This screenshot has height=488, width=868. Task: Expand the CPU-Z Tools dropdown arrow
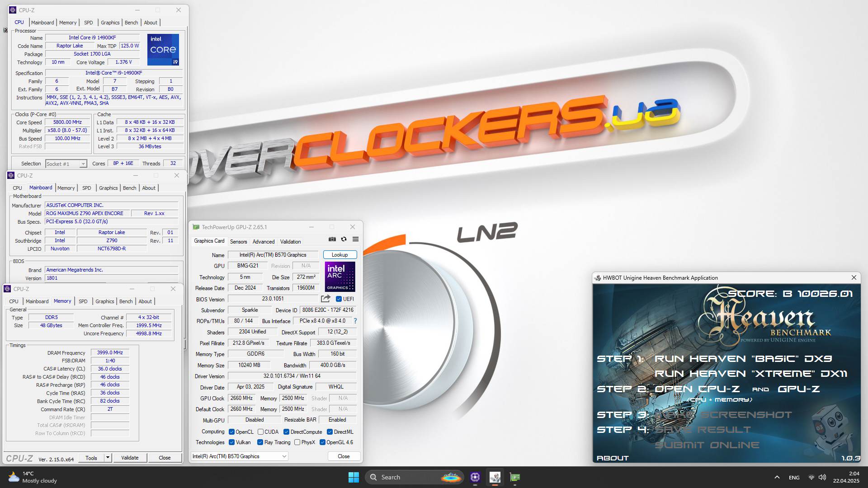(x=108, y=458)
